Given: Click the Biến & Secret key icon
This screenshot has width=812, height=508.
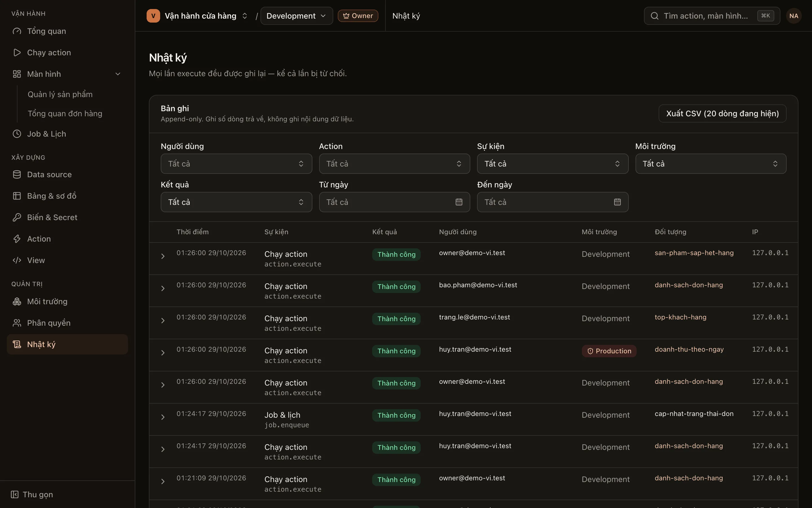Looking at the screenshot, I should [17, 217].
